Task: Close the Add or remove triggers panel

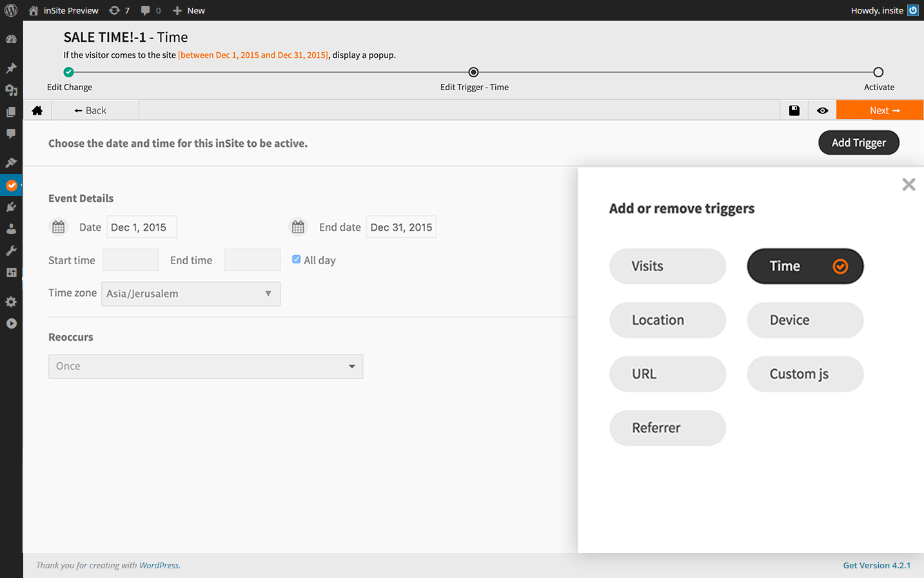Action: click(x=909, y=185)
